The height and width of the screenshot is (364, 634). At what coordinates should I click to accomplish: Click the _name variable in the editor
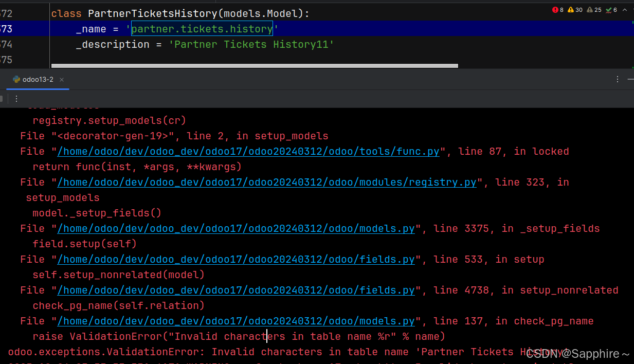[91, 29]
